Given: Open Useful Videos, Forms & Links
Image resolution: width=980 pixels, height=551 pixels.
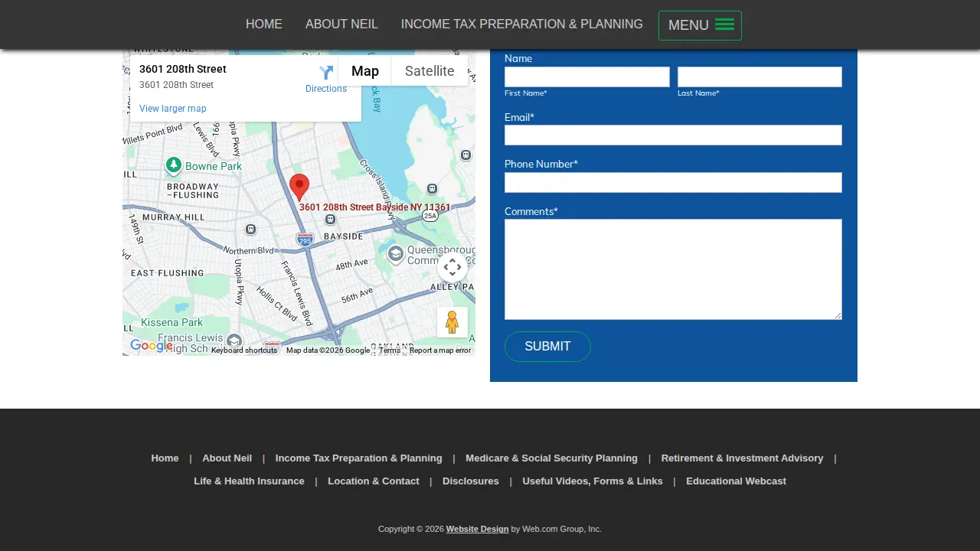Looking at the screenshot, I should click(593, 481).
